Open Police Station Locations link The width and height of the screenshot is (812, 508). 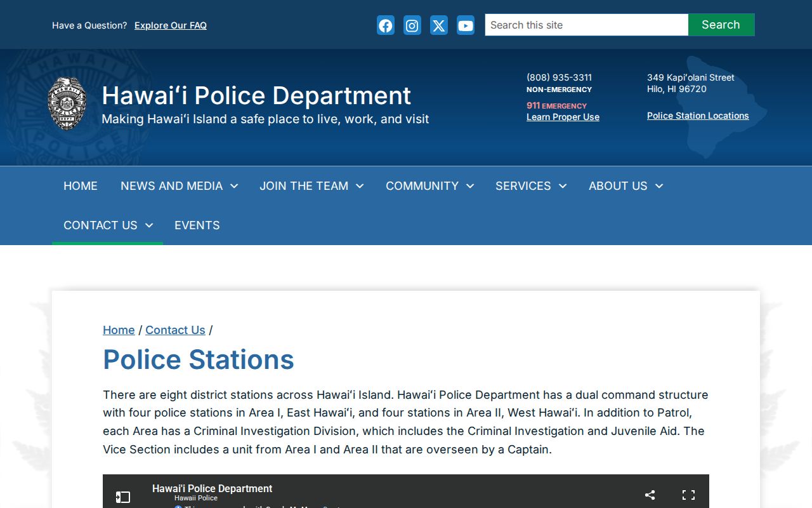pos(698,116)
